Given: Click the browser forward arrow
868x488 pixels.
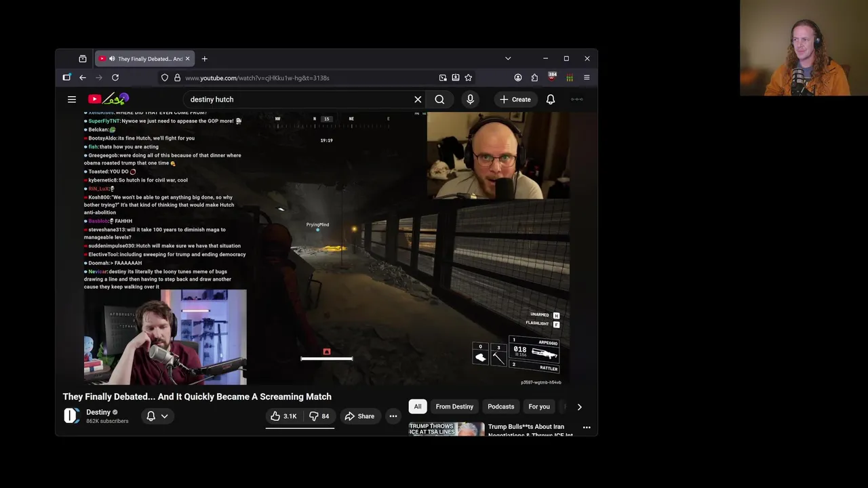Looking at the screenshot, I should pos(99,78).
